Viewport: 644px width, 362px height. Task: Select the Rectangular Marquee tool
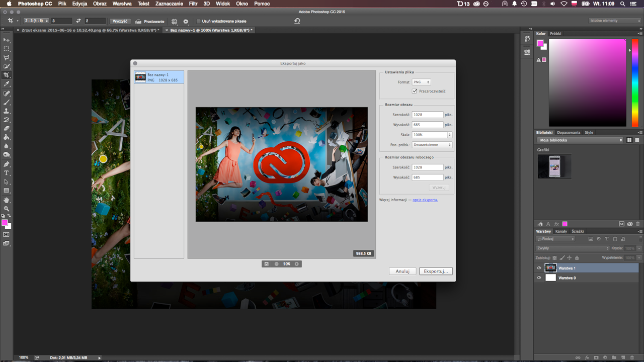[7, 49]
